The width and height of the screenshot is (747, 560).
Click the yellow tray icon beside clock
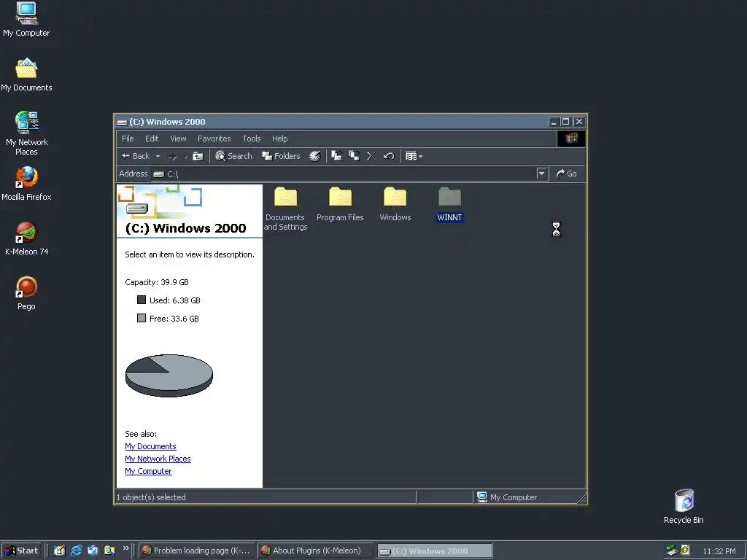pyautogui.click(x=684, y=551)
